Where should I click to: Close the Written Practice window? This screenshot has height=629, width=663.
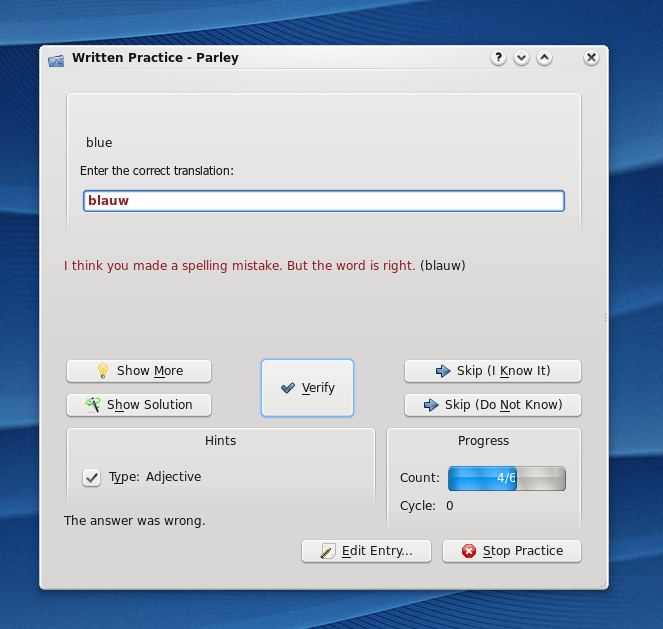[x=591, y=57]
